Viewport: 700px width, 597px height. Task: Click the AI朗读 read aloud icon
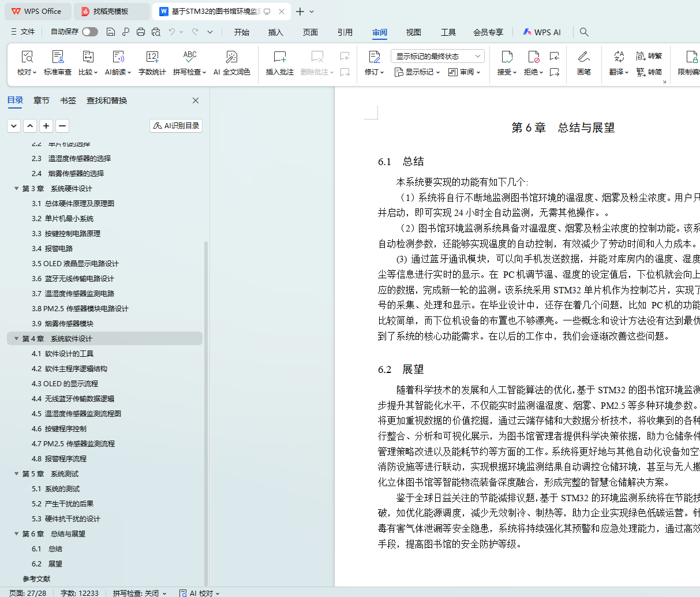[x=118, y=57]
